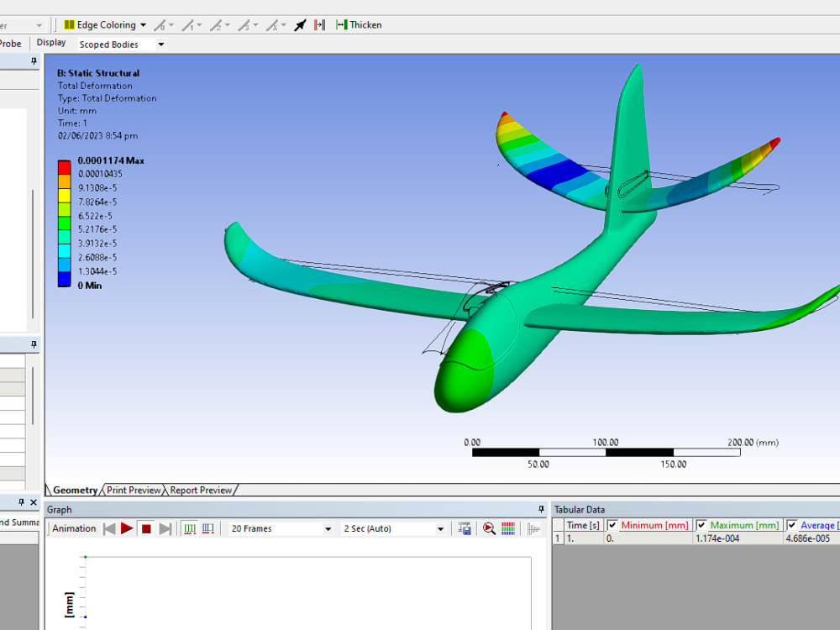This screenshot has width=840, height=630.
Task: Open the result contour grid icon
Action: click(508, 528)
